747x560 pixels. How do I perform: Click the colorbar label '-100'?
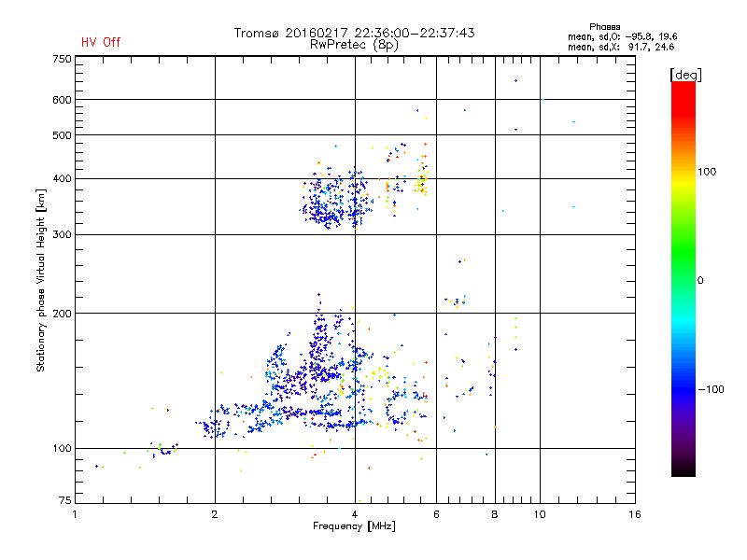point(712,389)
